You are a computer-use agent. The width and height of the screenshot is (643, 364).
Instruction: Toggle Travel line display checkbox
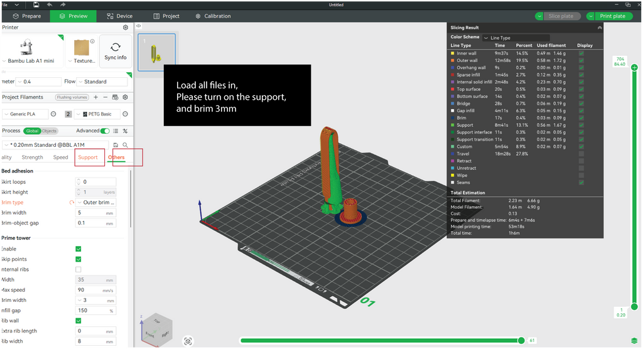click(581, 154)
